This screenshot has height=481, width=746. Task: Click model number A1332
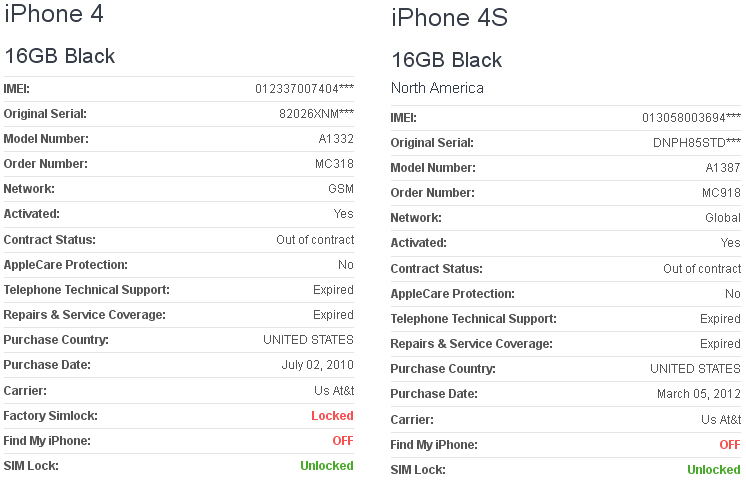[336, 139]
